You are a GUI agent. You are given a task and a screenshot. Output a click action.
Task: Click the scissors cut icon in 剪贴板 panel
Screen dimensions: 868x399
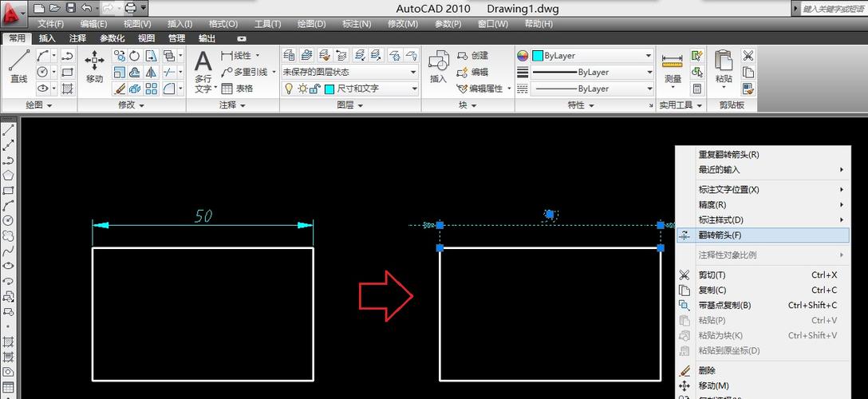click(748, 56)
